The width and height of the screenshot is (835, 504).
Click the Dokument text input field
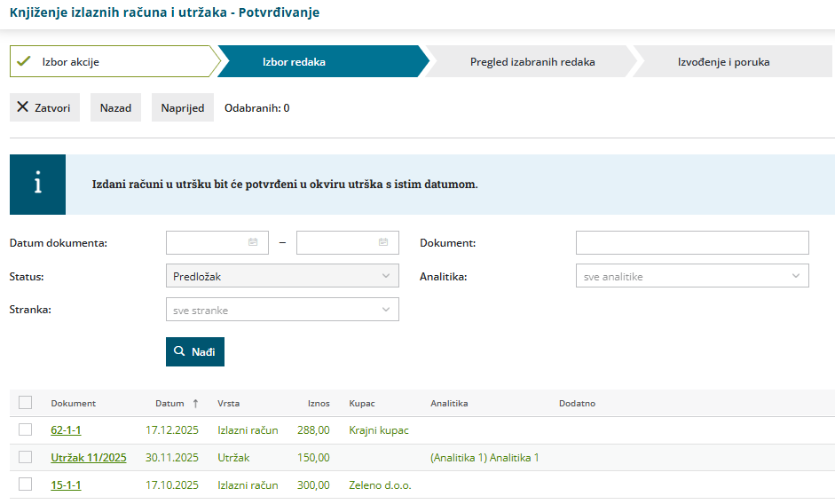[x=692, y=242]
